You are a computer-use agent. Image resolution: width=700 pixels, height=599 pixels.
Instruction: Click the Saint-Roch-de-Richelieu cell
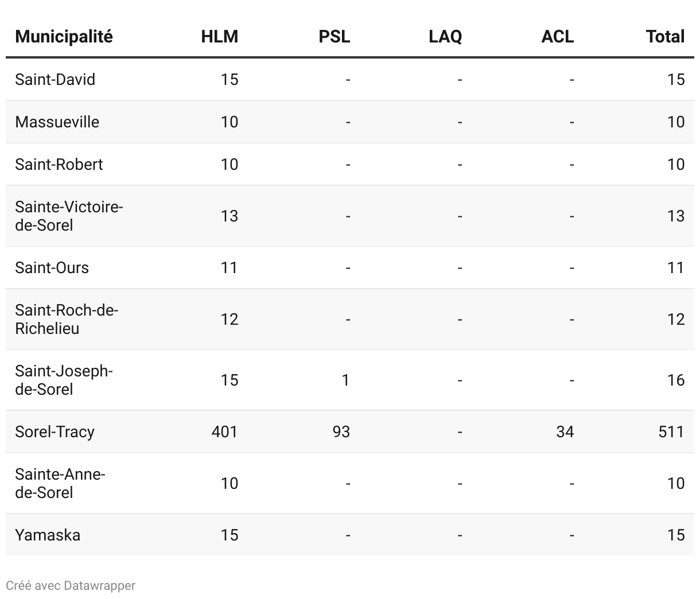click(67, 319)
